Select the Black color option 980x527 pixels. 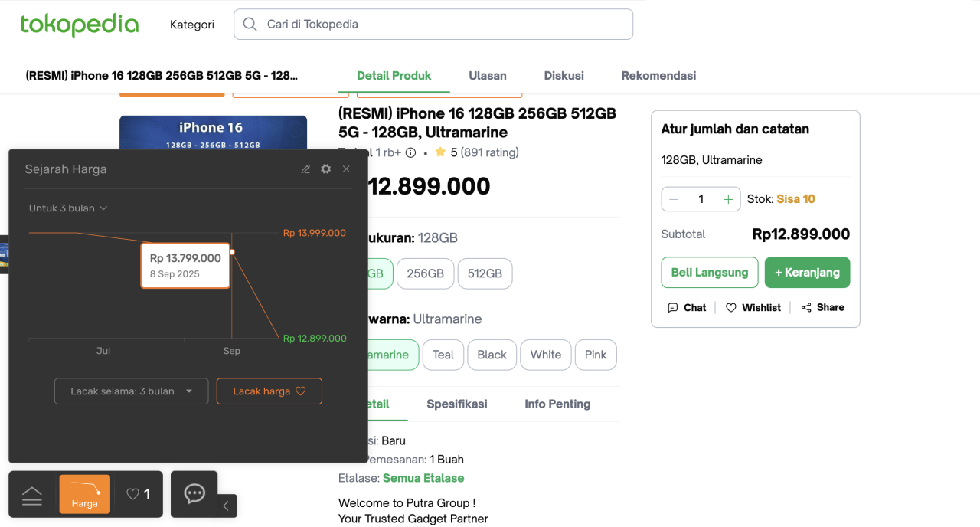(x=492, y=355)
